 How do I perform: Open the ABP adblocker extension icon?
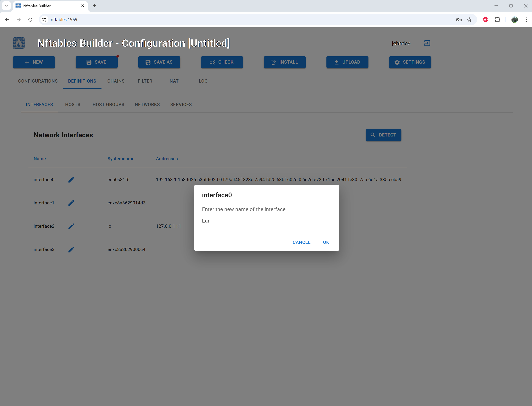click(486, 20)
